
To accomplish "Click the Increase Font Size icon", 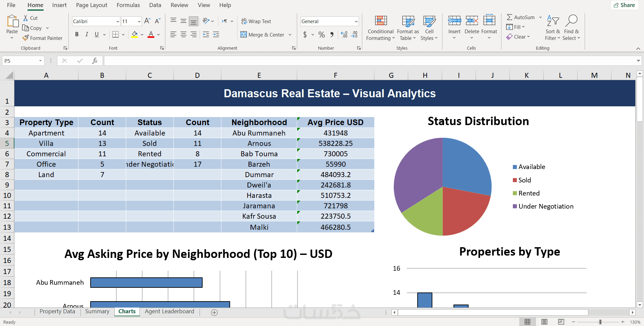I will point(147,21).
